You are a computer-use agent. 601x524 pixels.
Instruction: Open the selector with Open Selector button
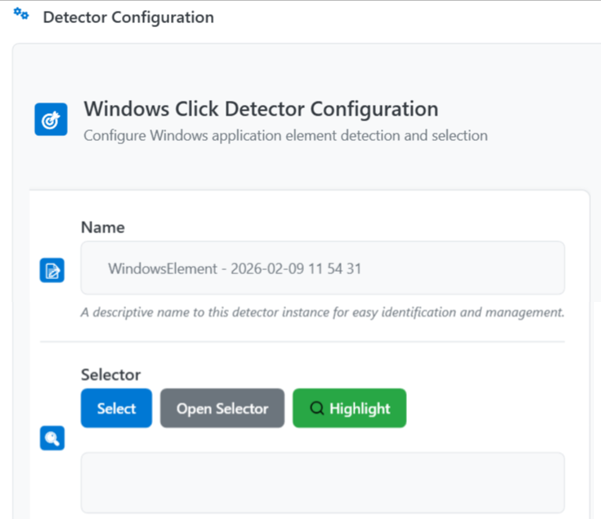222,408
